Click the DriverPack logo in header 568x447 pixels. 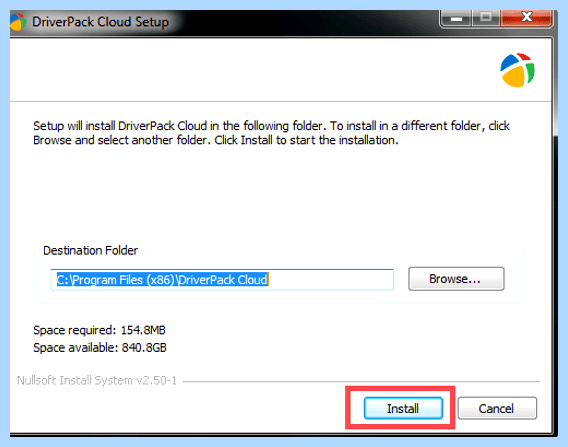(517, 70)
